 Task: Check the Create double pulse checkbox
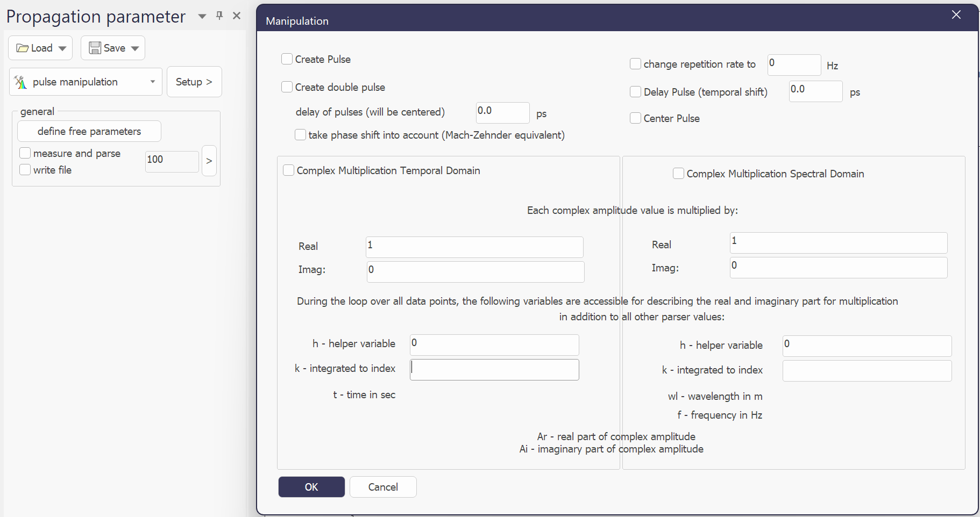click(287, 87)
